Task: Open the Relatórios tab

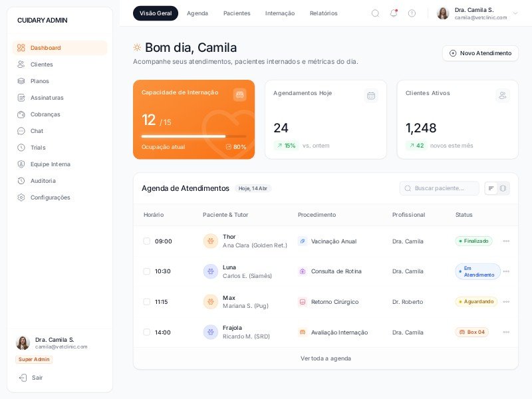Action: [323, 13]
